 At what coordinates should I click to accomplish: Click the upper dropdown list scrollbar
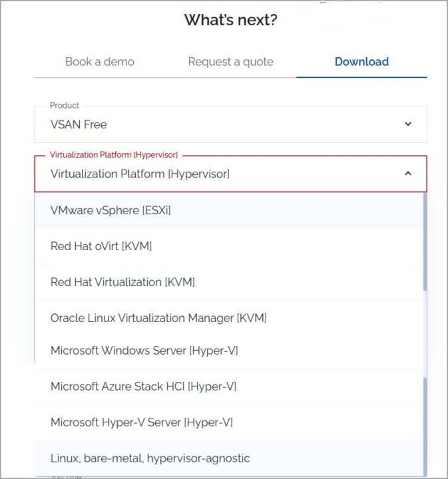click(425, 241)
